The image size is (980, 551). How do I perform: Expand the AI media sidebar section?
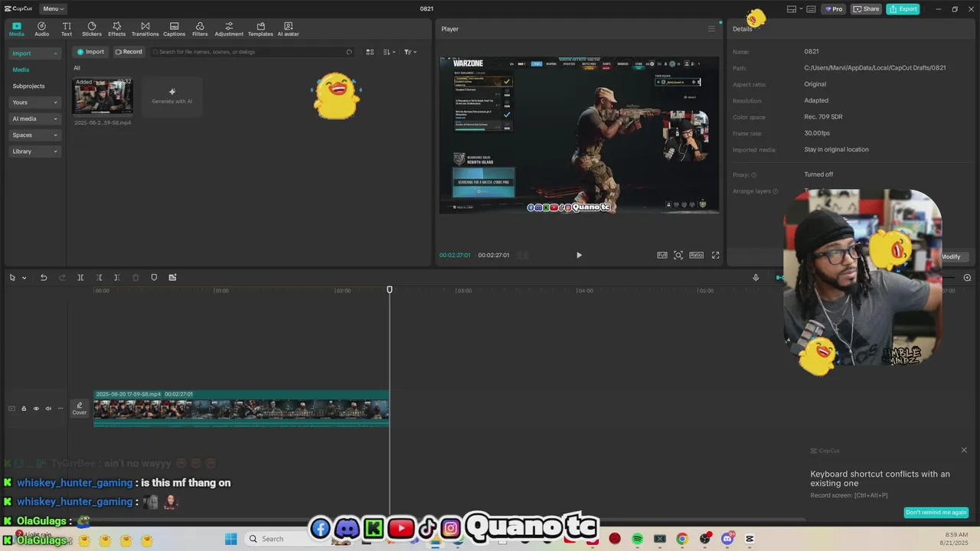[34, 119]
